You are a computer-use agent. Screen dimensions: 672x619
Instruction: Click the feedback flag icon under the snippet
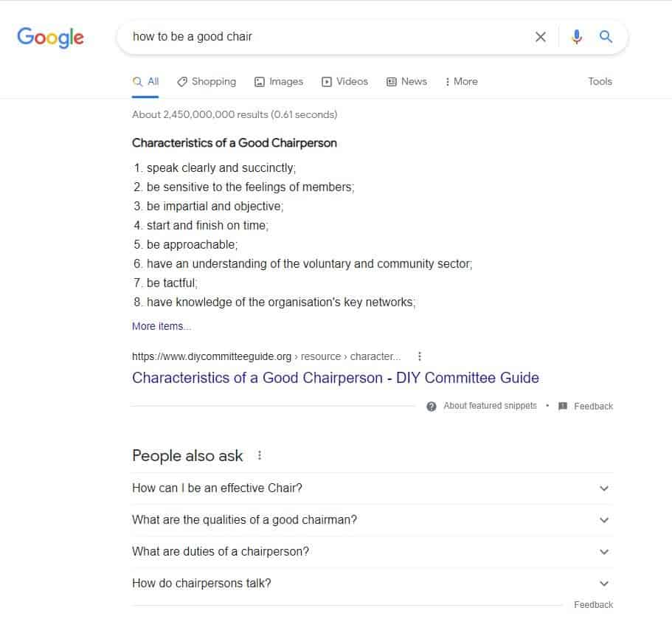[563, 406]
